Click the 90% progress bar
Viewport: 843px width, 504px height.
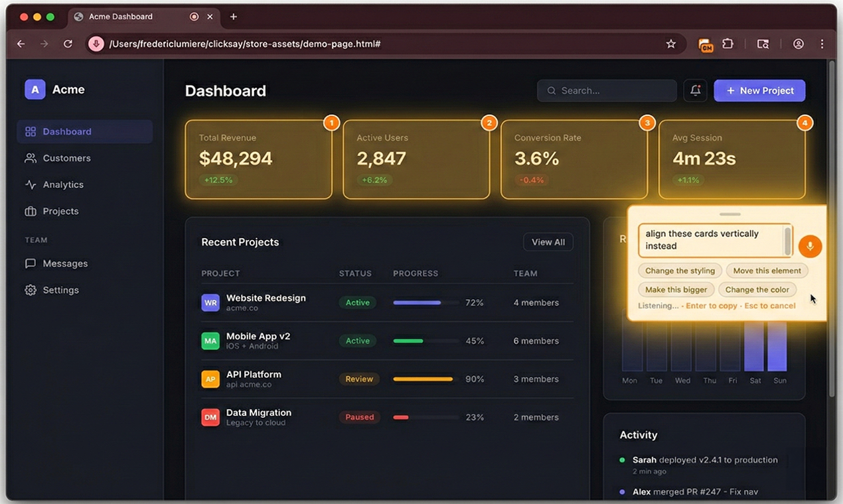(x=425, y=379)
